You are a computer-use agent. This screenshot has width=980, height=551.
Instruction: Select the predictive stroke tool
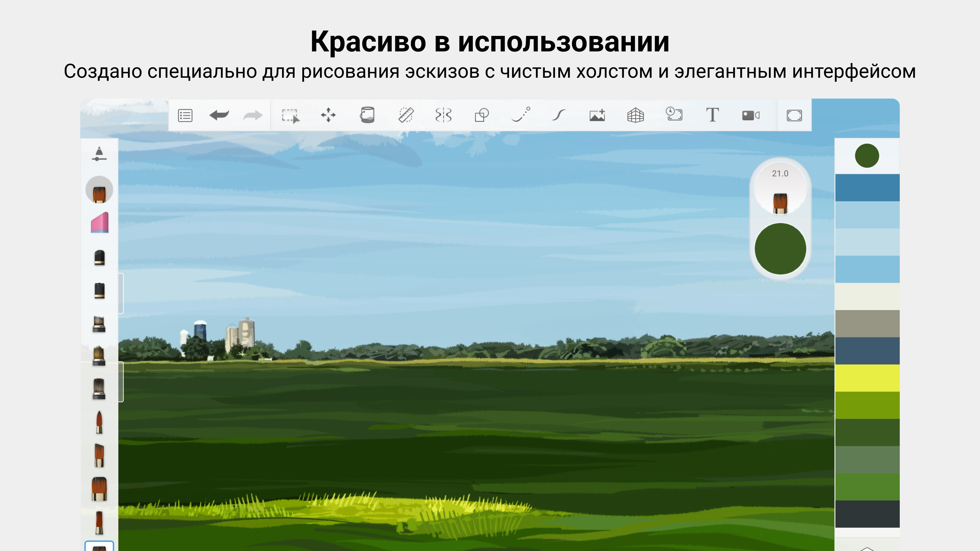click(521, 114)
